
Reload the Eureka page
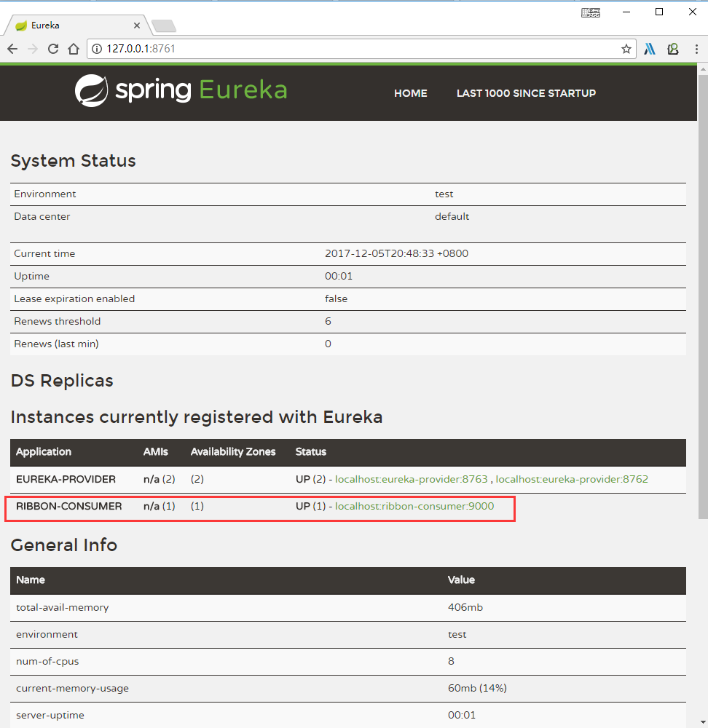tap(53, 49)
